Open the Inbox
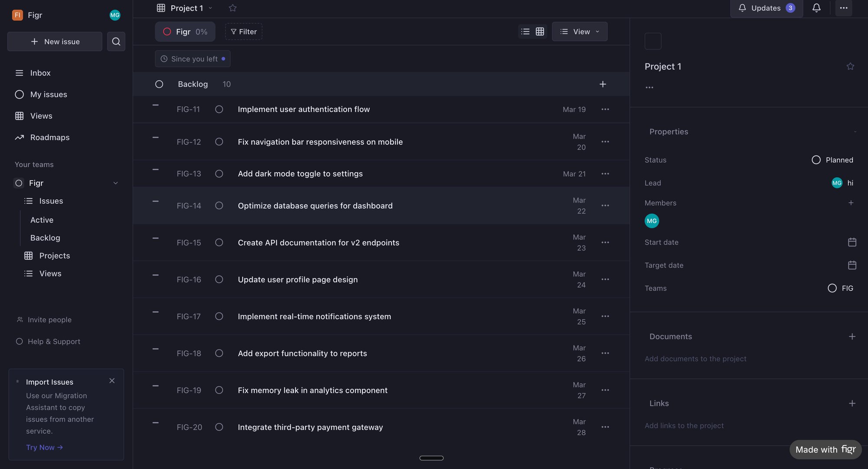The height and width of the screenshot is (469, 868). point(40,73)
